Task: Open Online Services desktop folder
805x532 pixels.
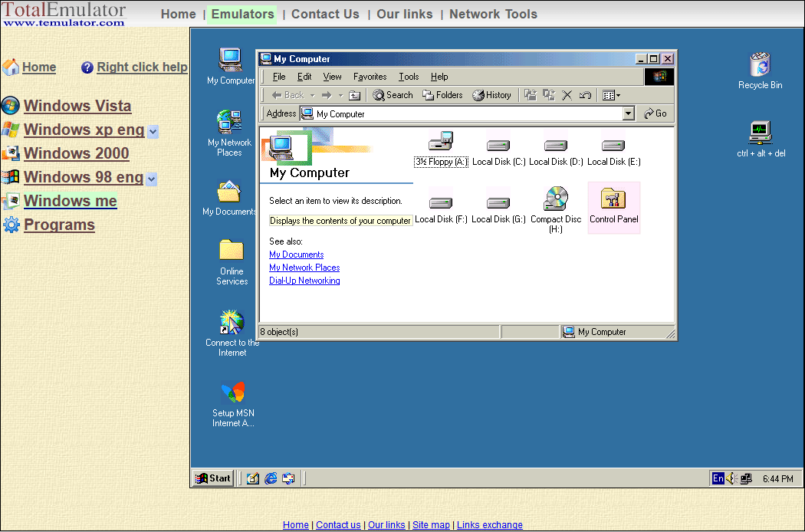Action: pyautogui.click(x=232, y=262)
